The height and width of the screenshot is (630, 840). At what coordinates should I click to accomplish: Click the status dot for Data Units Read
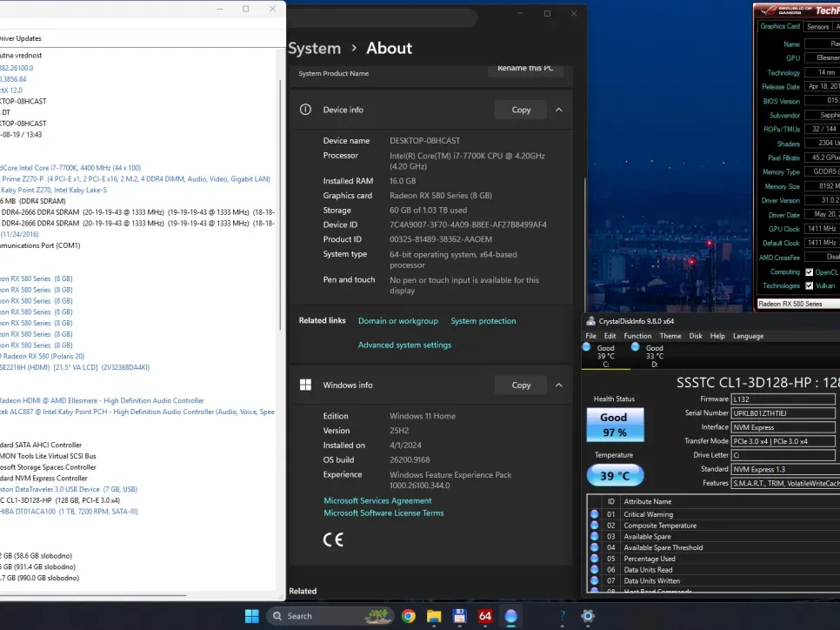pyautogui.click(x=594, y=569)
